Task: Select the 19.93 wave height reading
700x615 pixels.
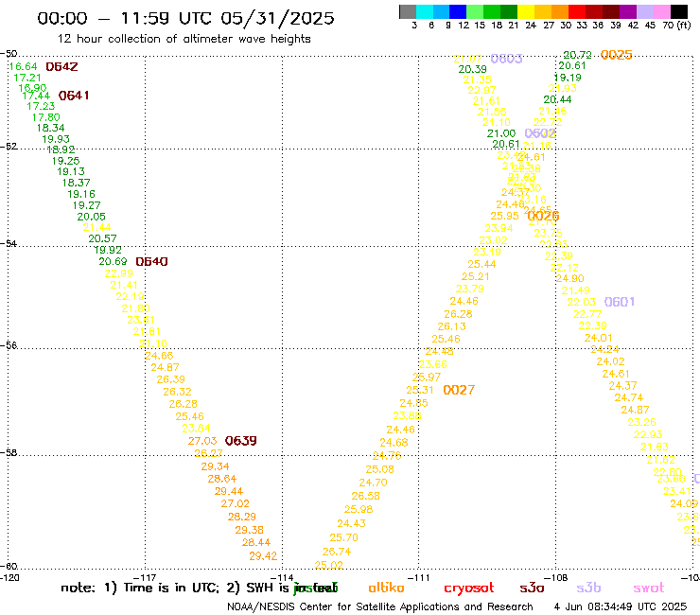Action: click(x=56, y=139)
